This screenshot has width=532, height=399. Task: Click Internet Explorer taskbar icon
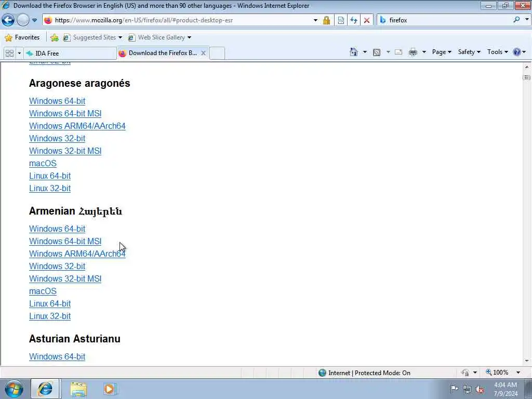point(45,389)
